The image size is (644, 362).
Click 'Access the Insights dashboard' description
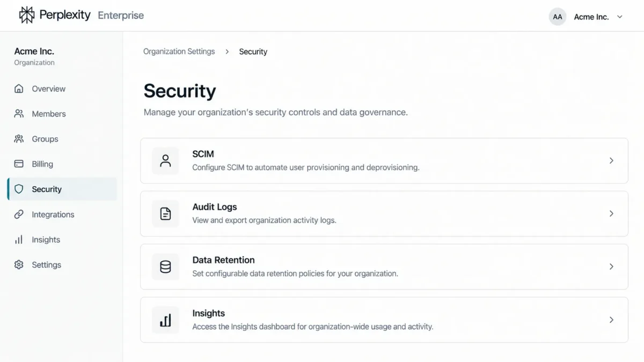(313, 327)
